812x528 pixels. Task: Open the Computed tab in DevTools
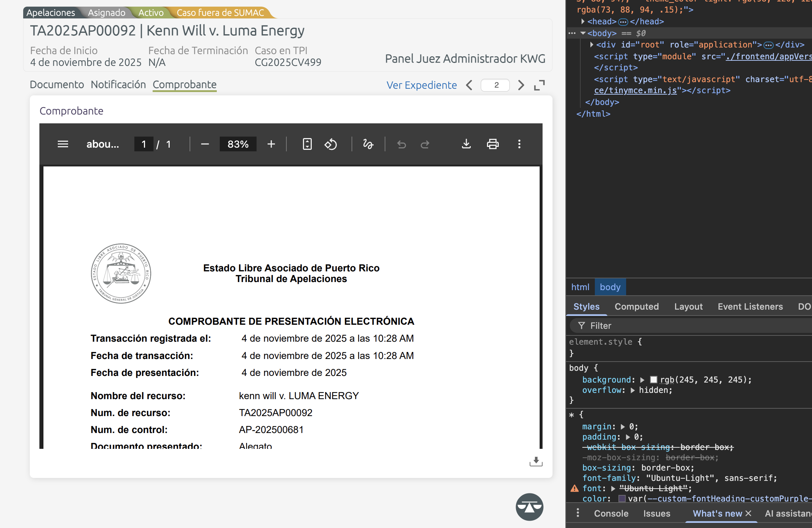coord(636,306)
